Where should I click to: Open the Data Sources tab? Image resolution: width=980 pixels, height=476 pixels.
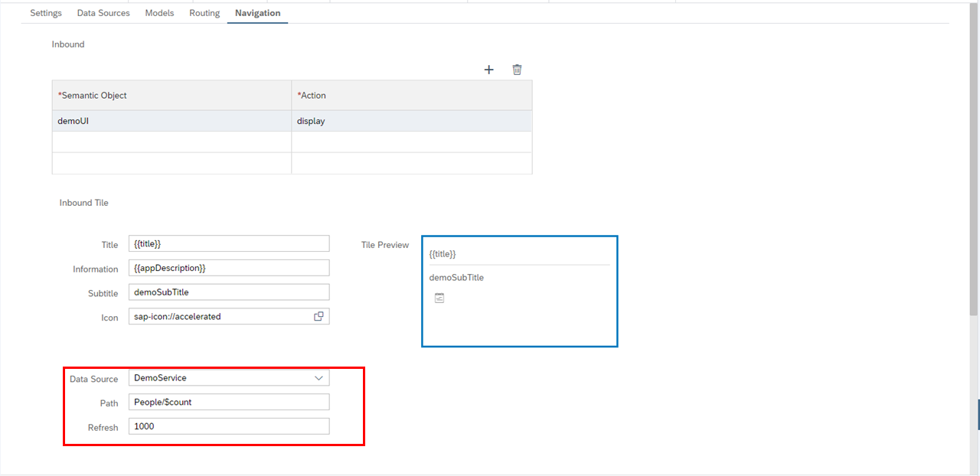pyautogui.click(x=103, y=13)
